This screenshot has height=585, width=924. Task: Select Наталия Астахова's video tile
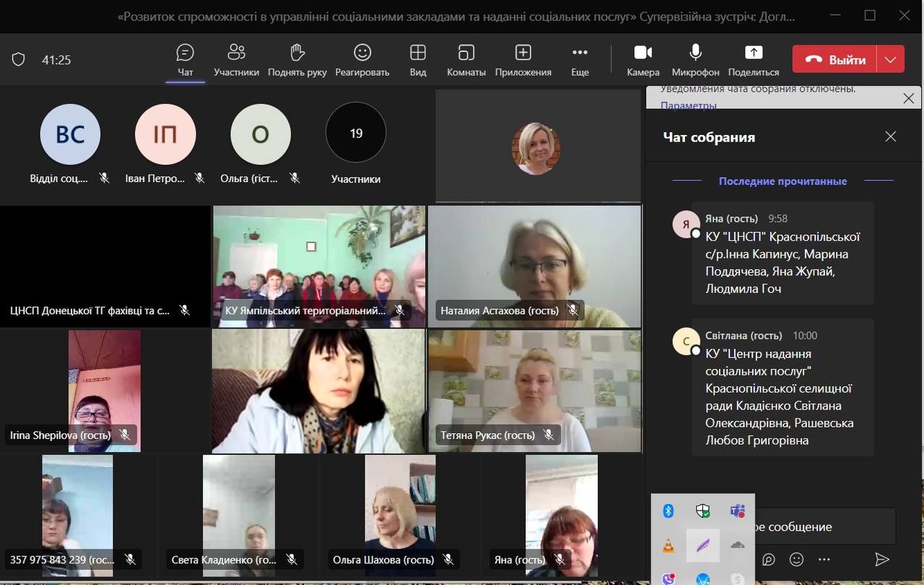tap(534, 266)
